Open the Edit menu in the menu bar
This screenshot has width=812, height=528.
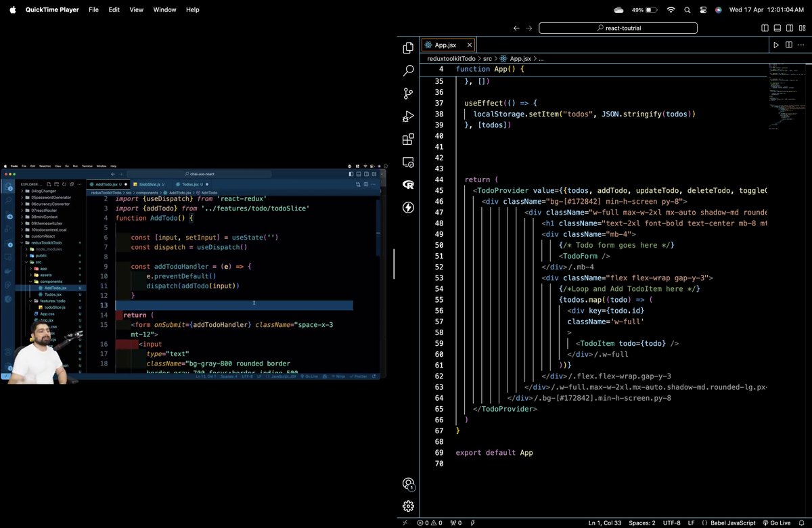pos(114,9)
